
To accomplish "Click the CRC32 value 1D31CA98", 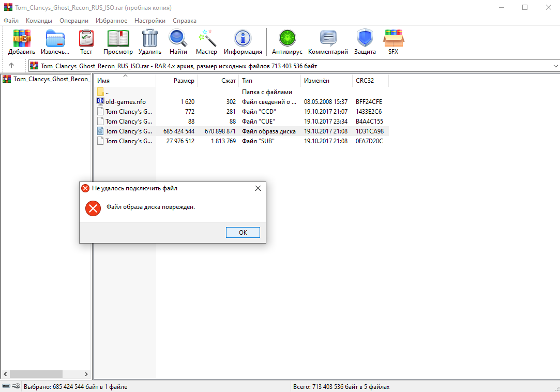I will [x=370, y=131].
